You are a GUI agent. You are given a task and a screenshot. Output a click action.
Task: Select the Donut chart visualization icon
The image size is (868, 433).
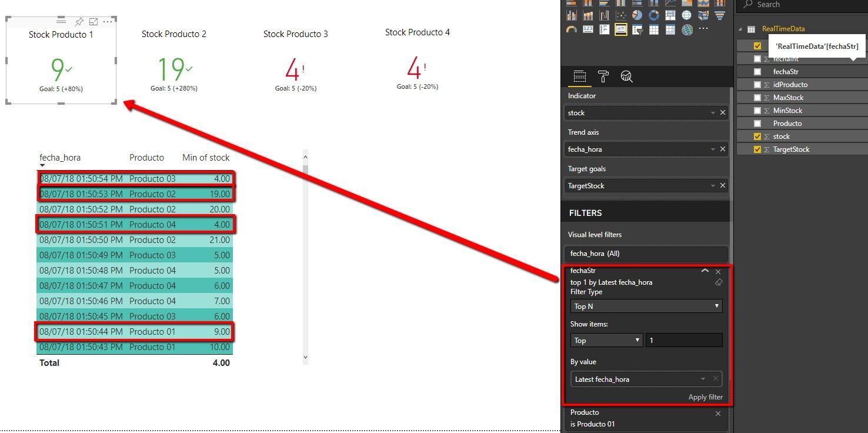(654, 15)
